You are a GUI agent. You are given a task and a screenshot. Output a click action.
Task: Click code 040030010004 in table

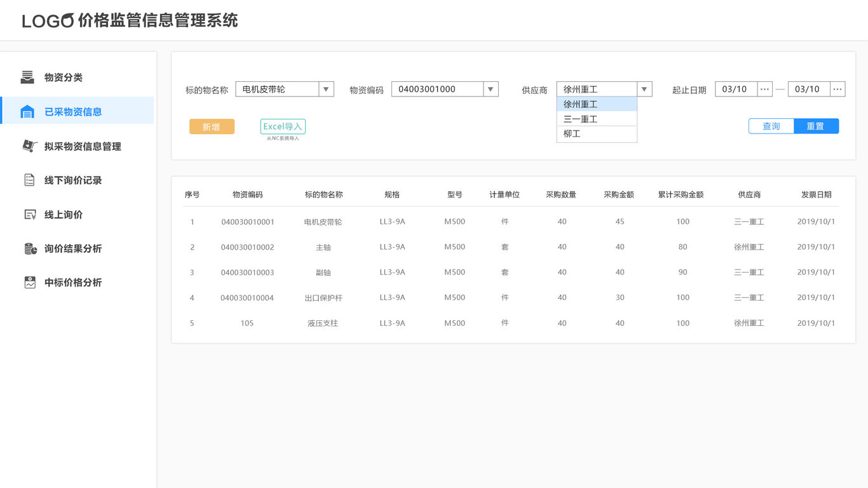[x=247, y=298]
